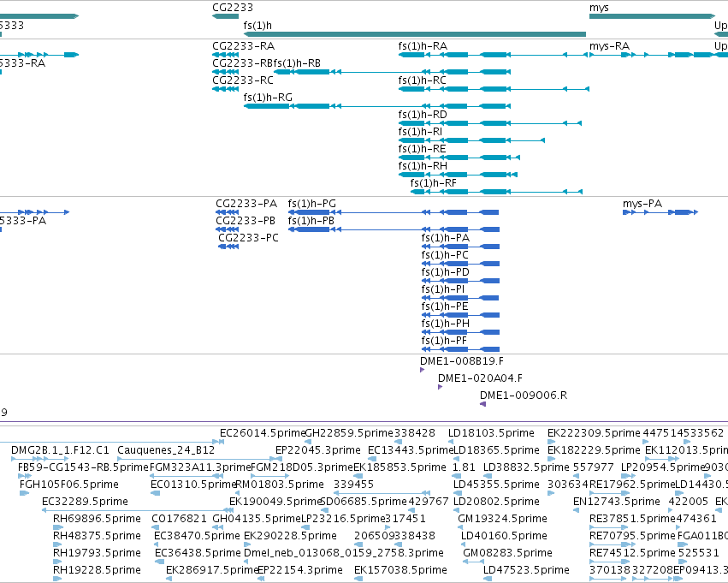This screenshot has width=728, height=583.
Task: Select the LD47523.5prime EST label
Action: [x=526, y=570]
